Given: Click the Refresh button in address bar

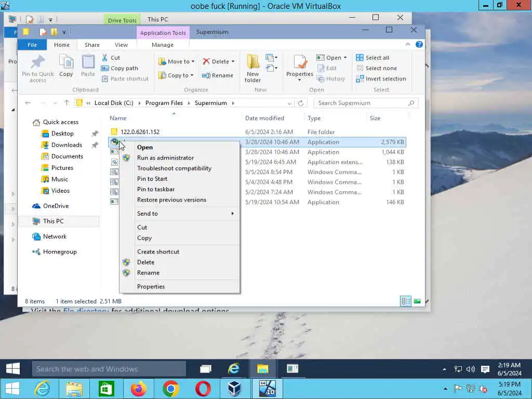Looking at the screenshot, I should point(301,103).
